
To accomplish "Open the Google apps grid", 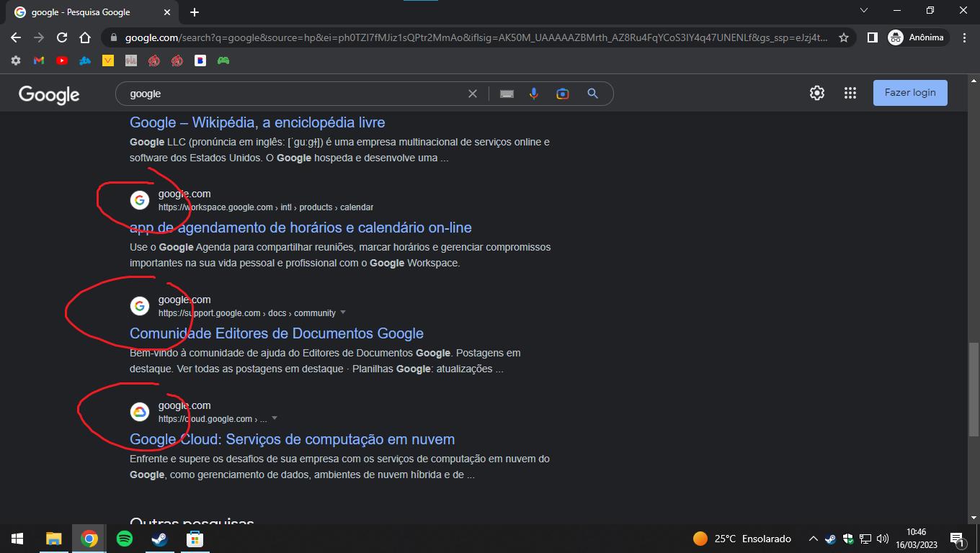I will pyautogui.click(x=850, y=93).
